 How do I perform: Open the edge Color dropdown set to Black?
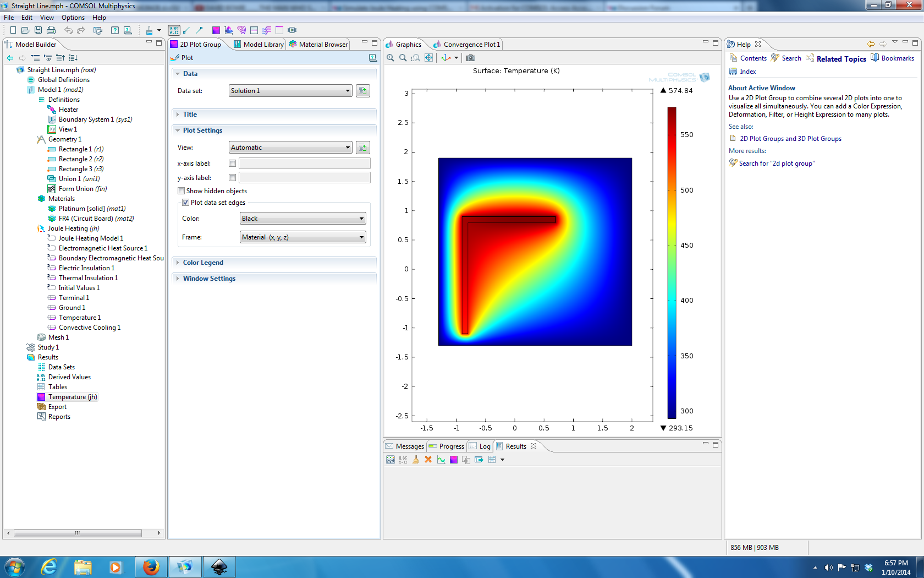[x=302, y=219]
